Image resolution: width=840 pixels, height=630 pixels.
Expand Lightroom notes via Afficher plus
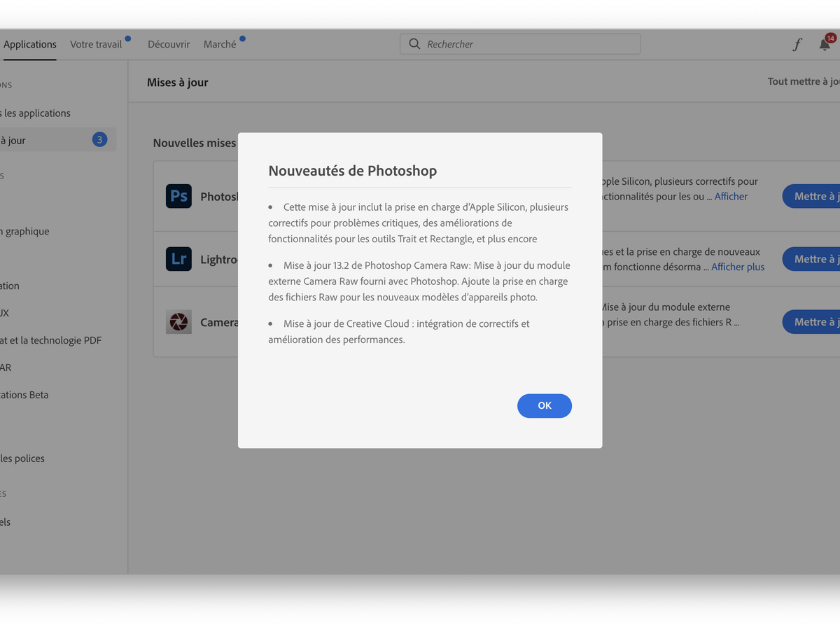[737, 267]
